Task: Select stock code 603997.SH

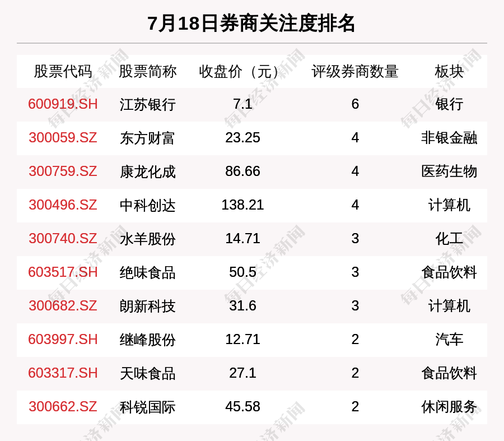Action: tap(63, 340)
